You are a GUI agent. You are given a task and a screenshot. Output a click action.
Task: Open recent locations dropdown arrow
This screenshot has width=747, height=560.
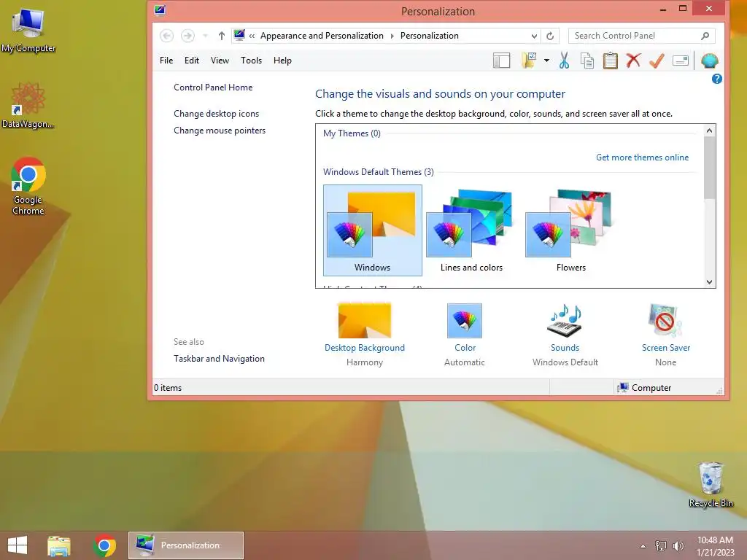[205, 36]
